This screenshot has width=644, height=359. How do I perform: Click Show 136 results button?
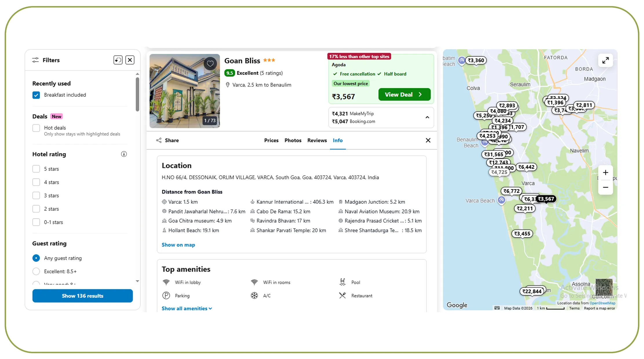83,296
